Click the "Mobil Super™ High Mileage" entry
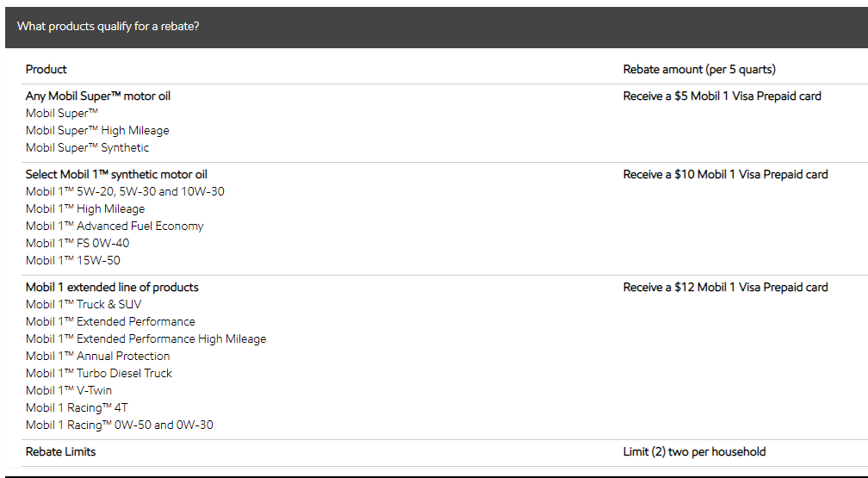The image size is (868, 478). (x=97, y=131)
